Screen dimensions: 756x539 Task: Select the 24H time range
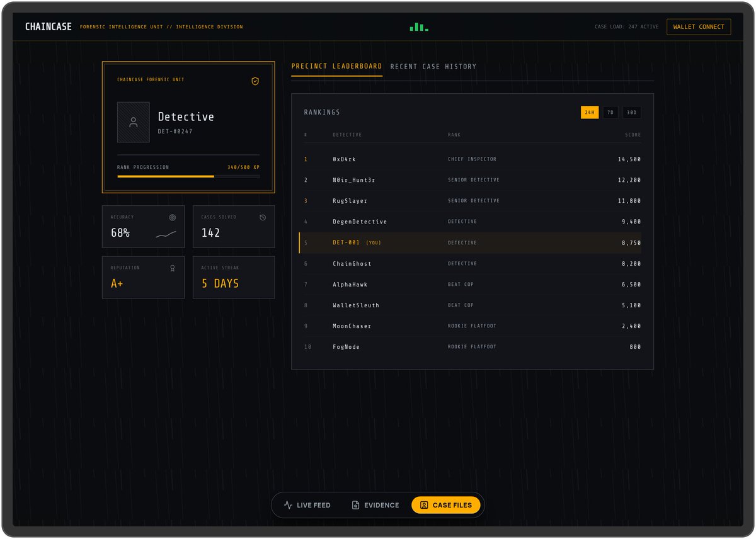(x=590, y=113)
